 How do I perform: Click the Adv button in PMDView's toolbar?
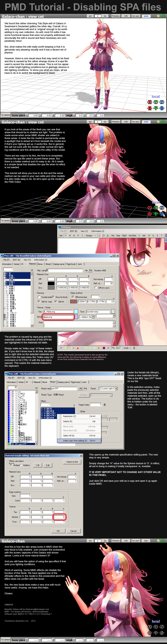pyautogui.click(x=144, y=235)
